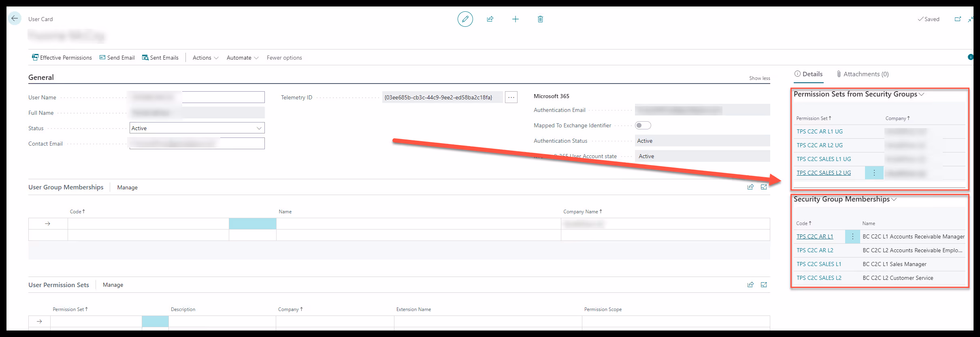Click the blue info indicator icon

coord(970,57)
